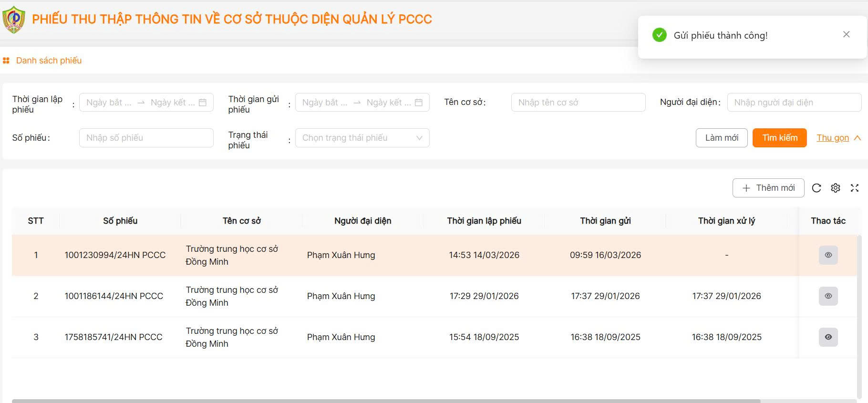Image resolution: width=868 pixels, height=403 pixels.
Task: Close the Gửi phiếu thành công notification
Action: click(x=847, y=34)
